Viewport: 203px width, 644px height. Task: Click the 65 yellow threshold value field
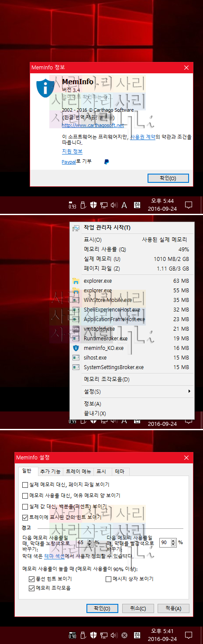pyautogui.click(x=82, y=542)
